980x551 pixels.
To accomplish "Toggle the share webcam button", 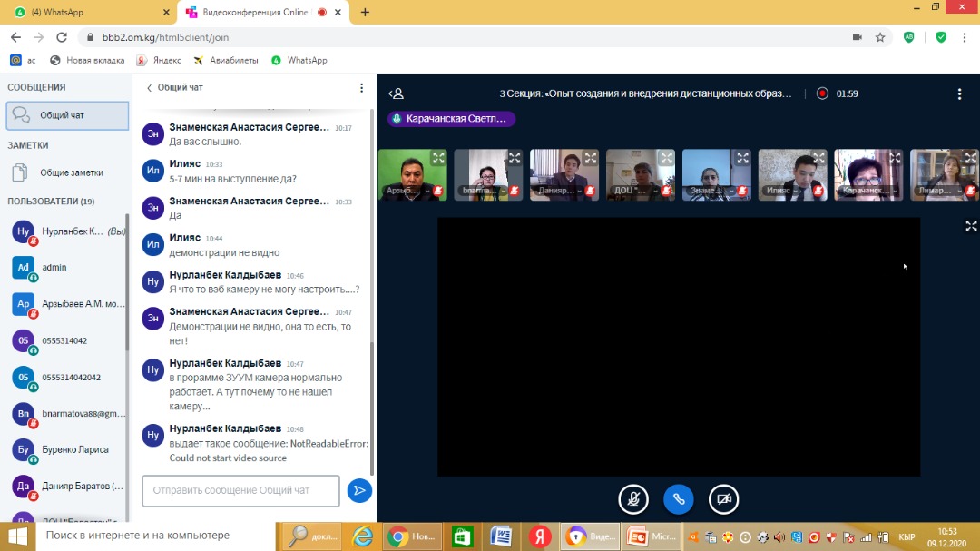I will 724,499.
